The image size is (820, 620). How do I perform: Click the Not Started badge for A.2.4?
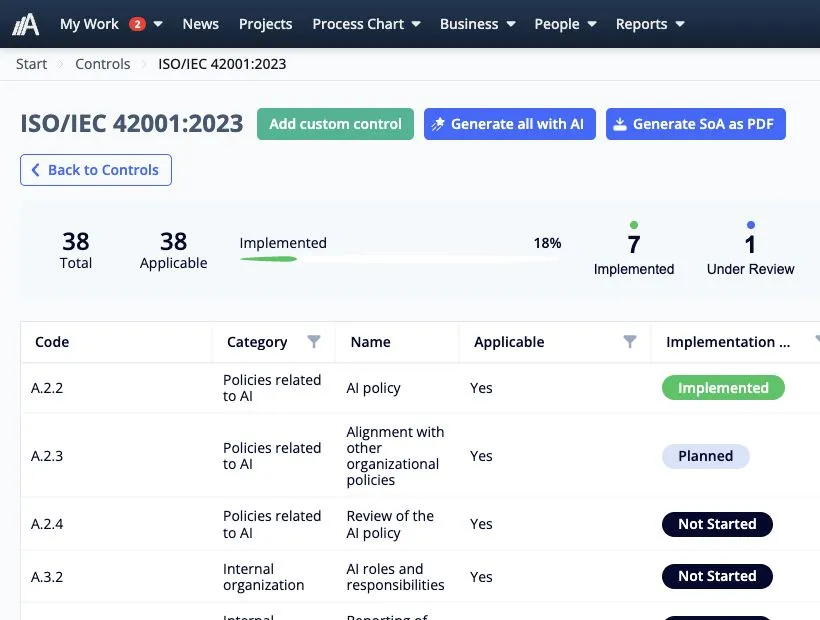click(x=717, y=524)
